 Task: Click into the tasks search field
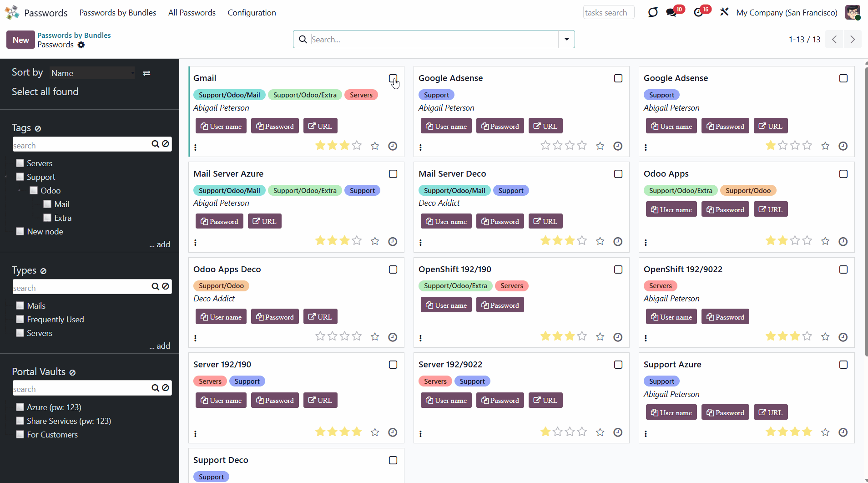tap(608, 13)
